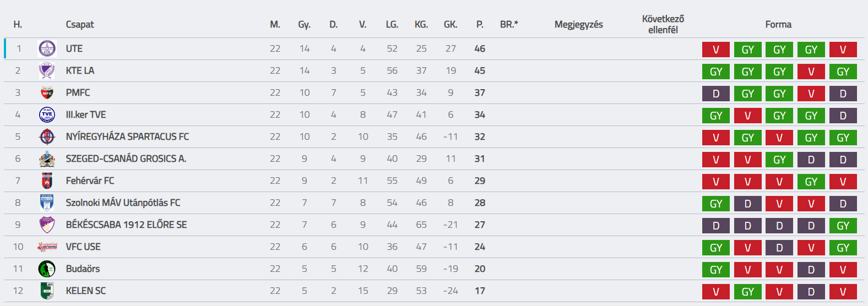Select the III.ker TVE crest
This screenshot has width=868, height=306.
pos(47,114)
